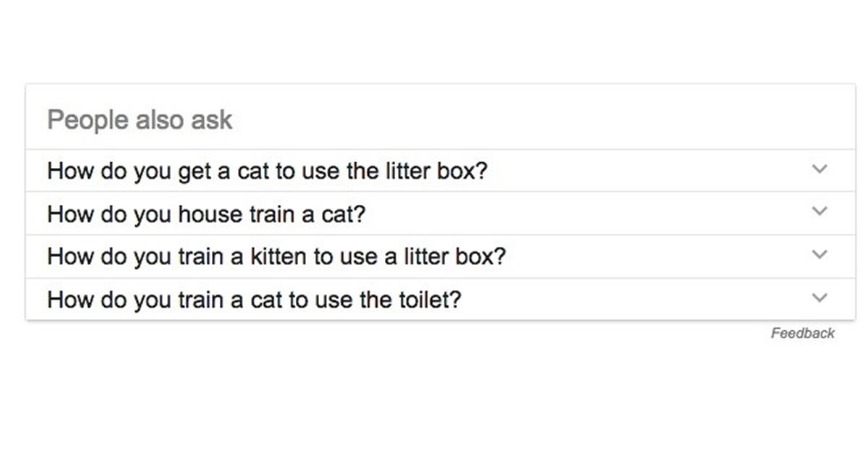The image size is (868, 456).
Task: Reveal the answer for kitten litter box training
Action: pos(441,256)
